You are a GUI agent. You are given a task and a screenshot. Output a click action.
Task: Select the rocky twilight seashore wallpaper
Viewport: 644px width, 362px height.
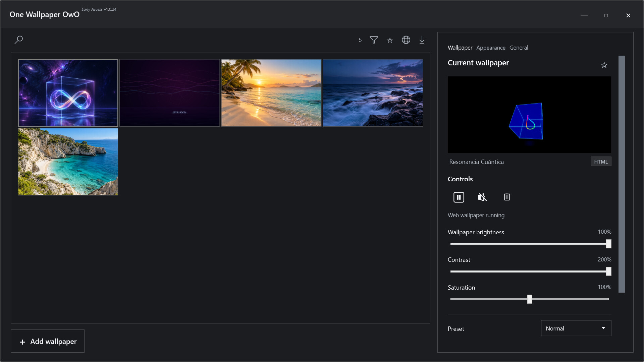373,93
